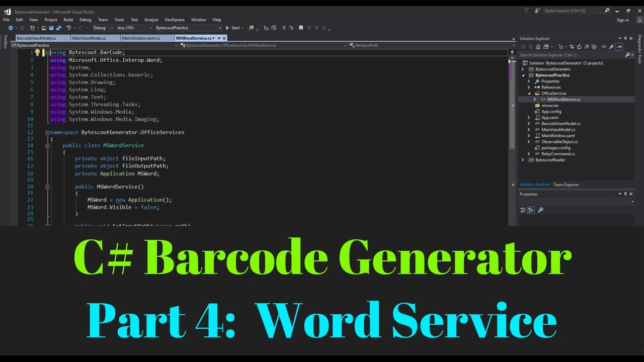Select packages.config in Solution Explorer
This screenshot has width=644, height=362.
pyautogui.click(x=555, y=148)
